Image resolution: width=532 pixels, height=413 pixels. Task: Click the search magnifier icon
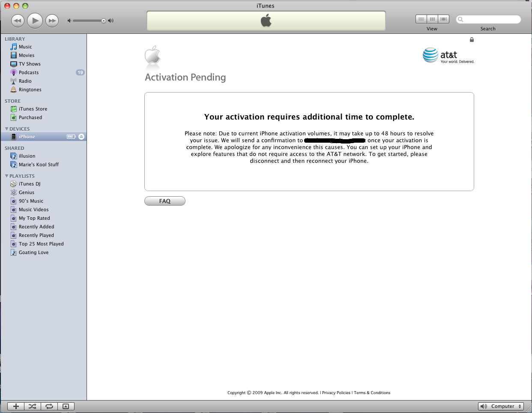click(x=461, y=19)
